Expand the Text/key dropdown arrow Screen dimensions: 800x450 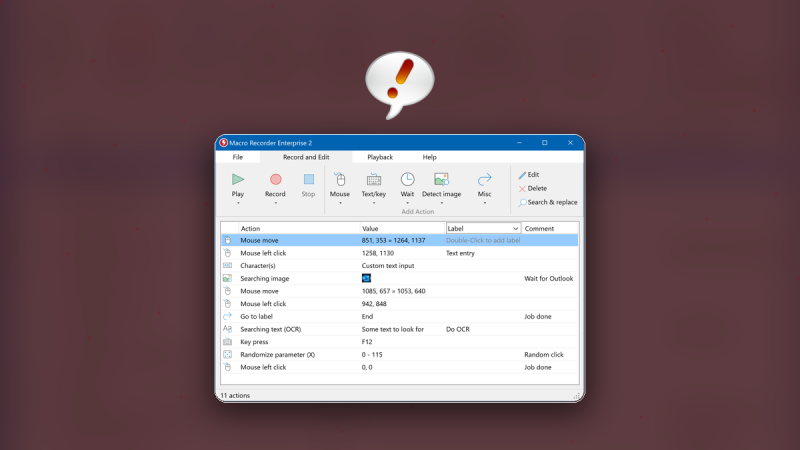(373, 203)
